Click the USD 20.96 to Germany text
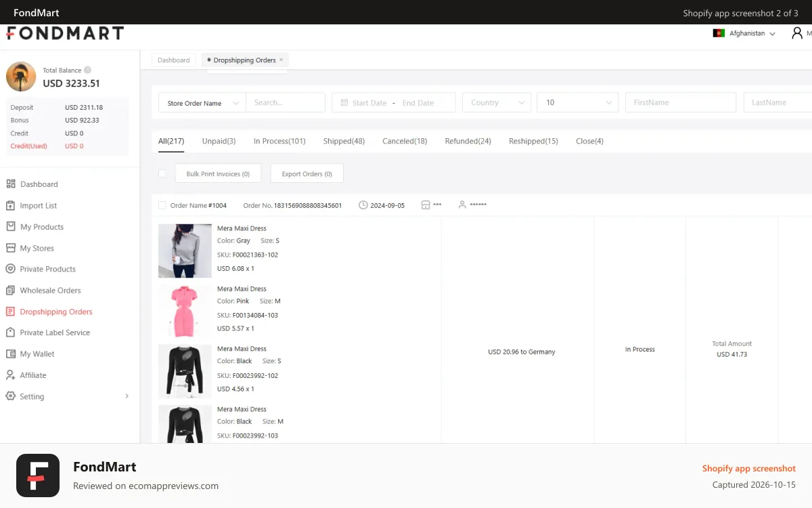This screenshot has width=812, height=508. 522,352
